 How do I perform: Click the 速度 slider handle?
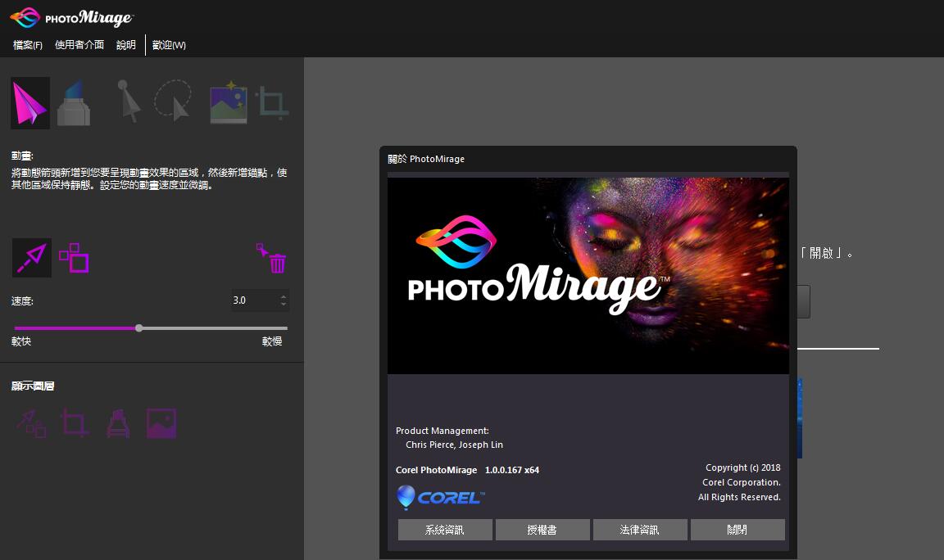coord(139,328)
